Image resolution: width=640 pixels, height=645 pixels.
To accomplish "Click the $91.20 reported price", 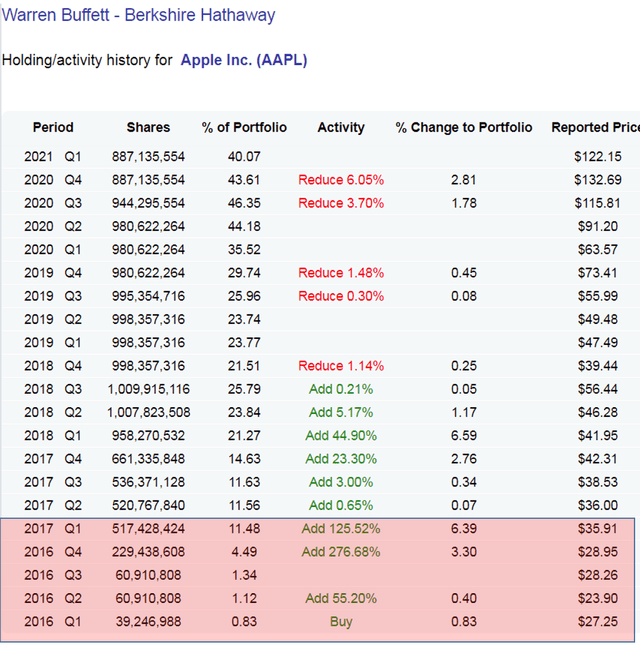I will point(598,226).
